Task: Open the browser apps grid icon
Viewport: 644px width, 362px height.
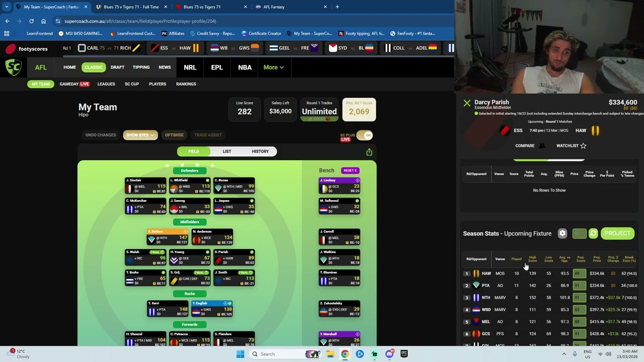Action: click(x=7, y=34)
